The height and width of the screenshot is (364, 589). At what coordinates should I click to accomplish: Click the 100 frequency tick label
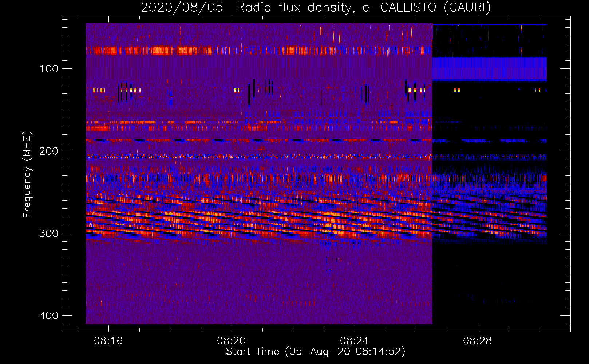click(x=49, y=69)
